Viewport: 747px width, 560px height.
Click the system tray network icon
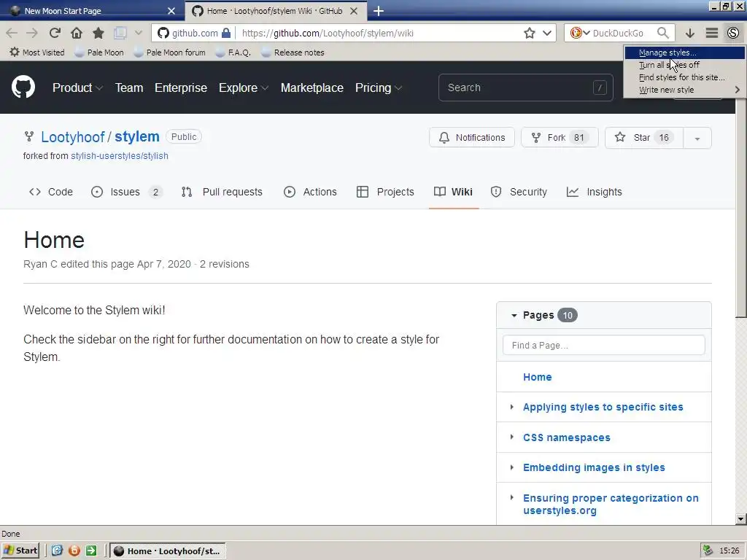point(708,551)
